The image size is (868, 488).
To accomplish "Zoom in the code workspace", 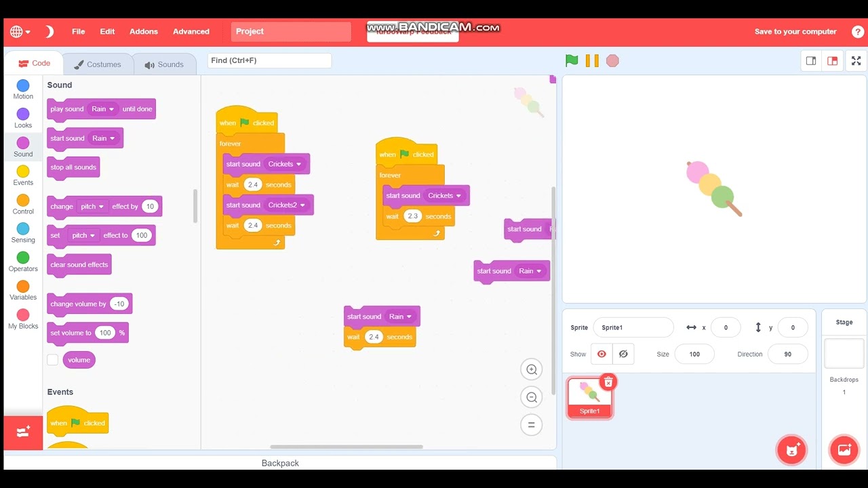I will 532,369.
